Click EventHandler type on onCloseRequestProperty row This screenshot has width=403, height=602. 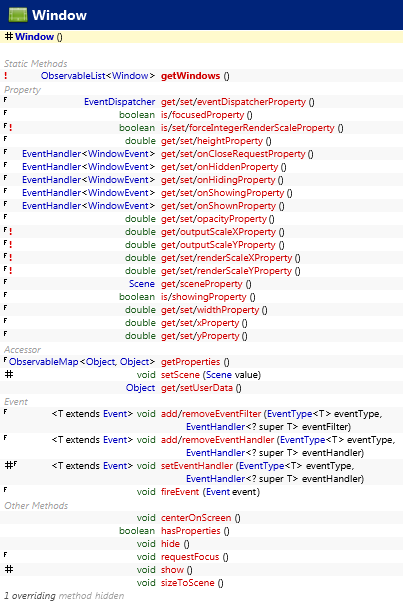[52, 154]
